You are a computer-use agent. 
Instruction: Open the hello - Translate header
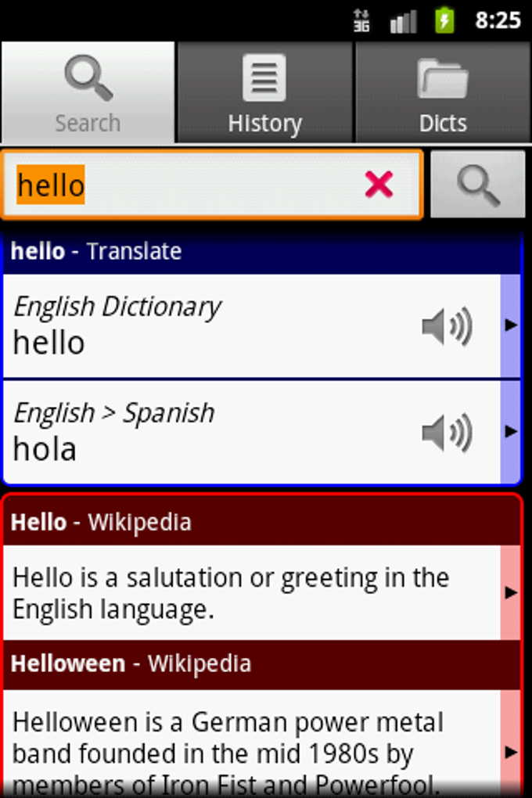(261, 251)
